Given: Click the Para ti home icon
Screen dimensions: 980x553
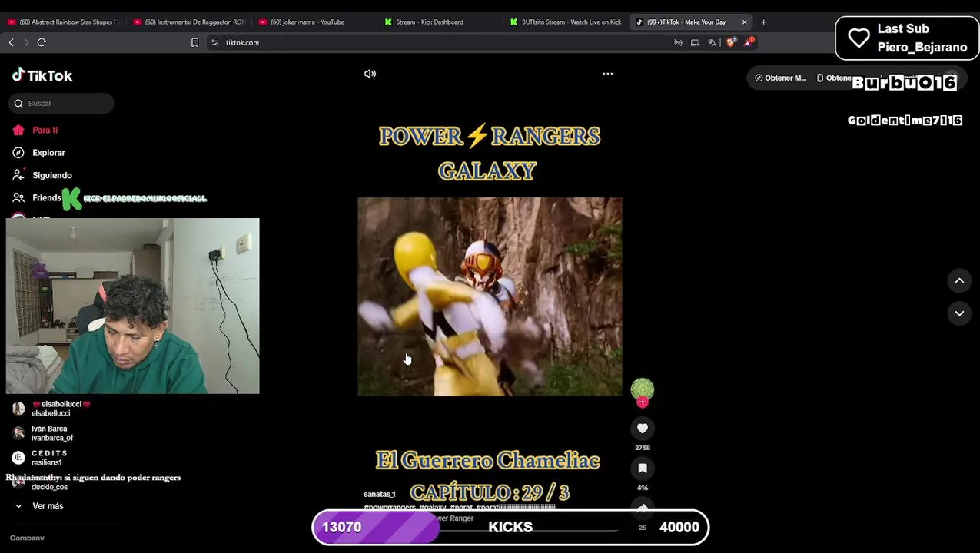Looking at the screenshot, I should 18,131.
